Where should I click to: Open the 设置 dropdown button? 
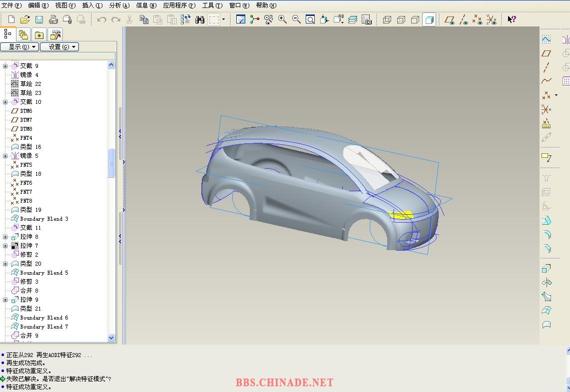(x=59, y=47)
